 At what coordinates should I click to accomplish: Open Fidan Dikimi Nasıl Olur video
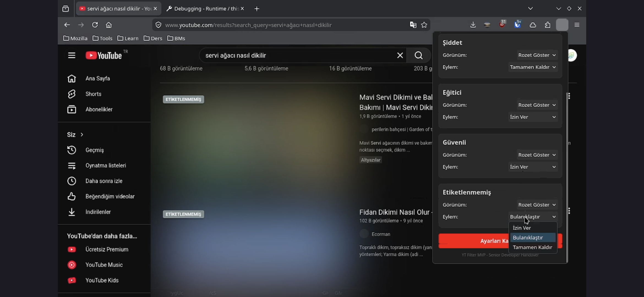(396, 212)
